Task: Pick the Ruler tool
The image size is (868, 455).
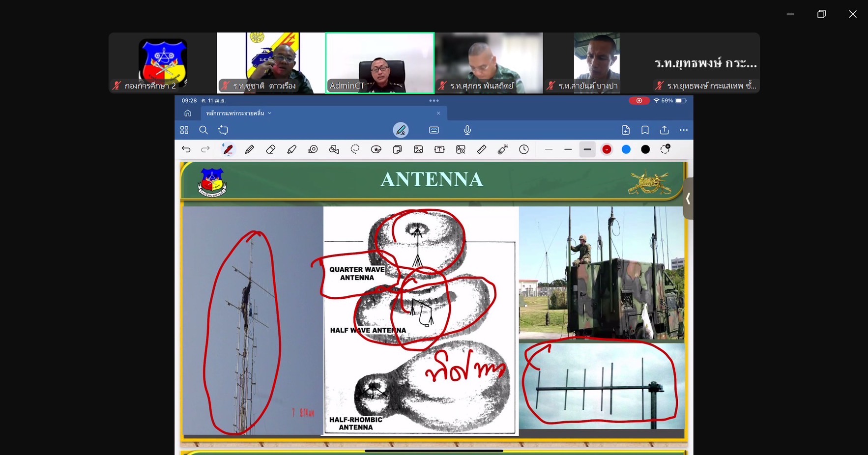Action: pyautogui.click(x=482, y=149)
